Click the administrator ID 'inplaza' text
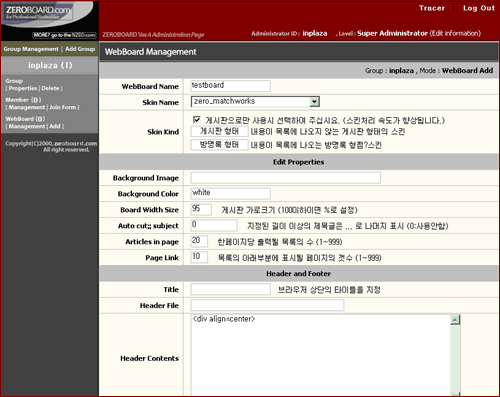Screen dimensions: 500x397 point(315,33)
